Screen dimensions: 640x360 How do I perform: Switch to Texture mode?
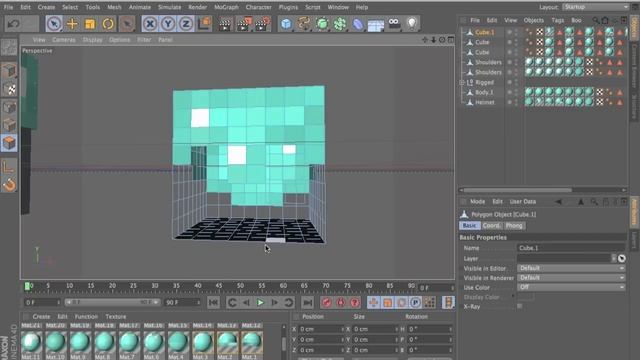click(9, 89)
